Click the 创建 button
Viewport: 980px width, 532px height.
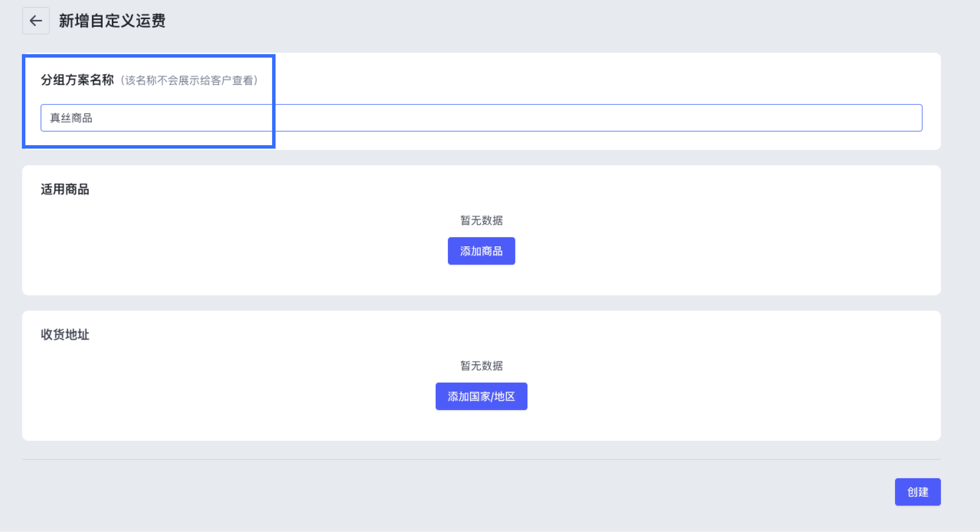pos(917,492)
